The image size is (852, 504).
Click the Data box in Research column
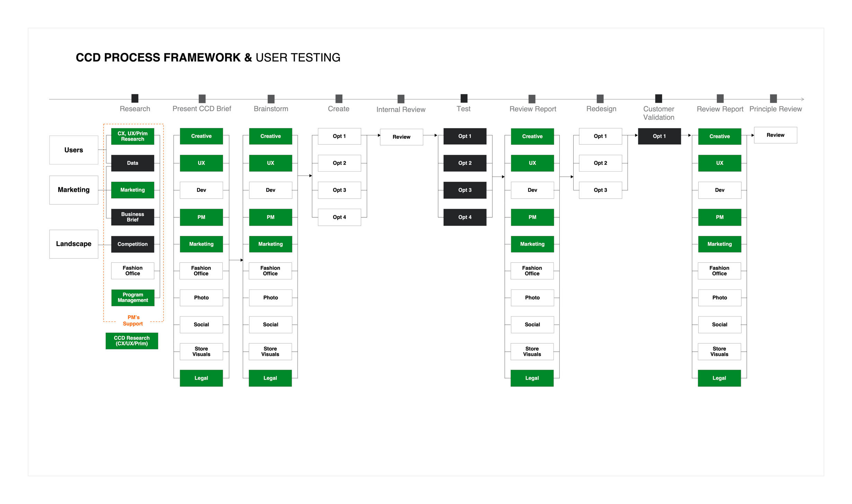coord(133,163)
